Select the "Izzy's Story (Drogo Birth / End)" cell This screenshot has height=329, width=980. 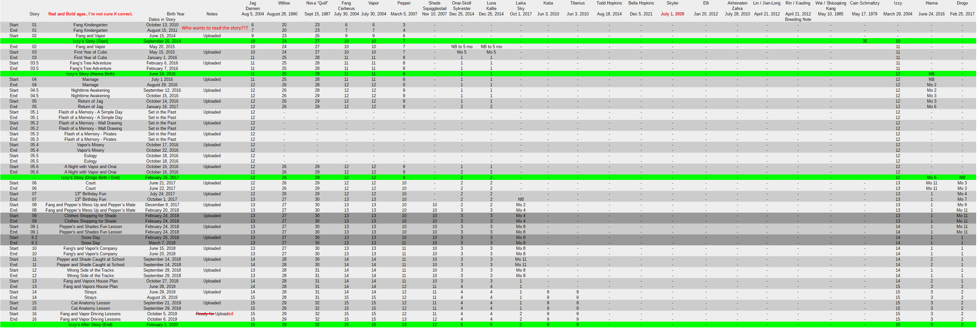[x=90, y=178]
